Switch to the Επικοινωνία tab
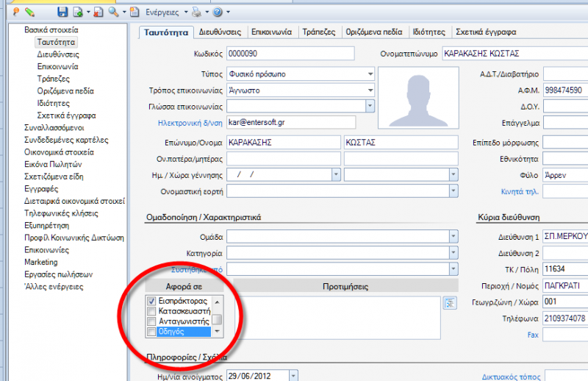Screen dimensions: 588x381 271,32
